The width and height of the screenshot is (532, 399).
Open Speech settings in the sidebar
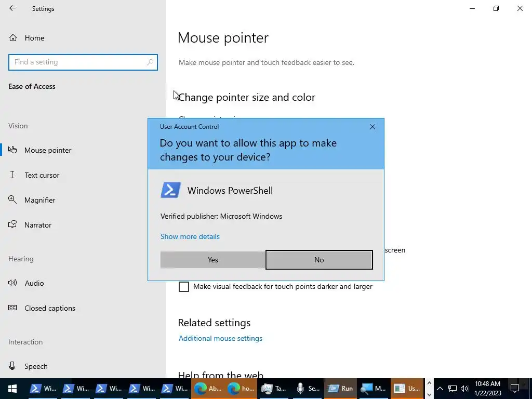(x=36, y=366)
